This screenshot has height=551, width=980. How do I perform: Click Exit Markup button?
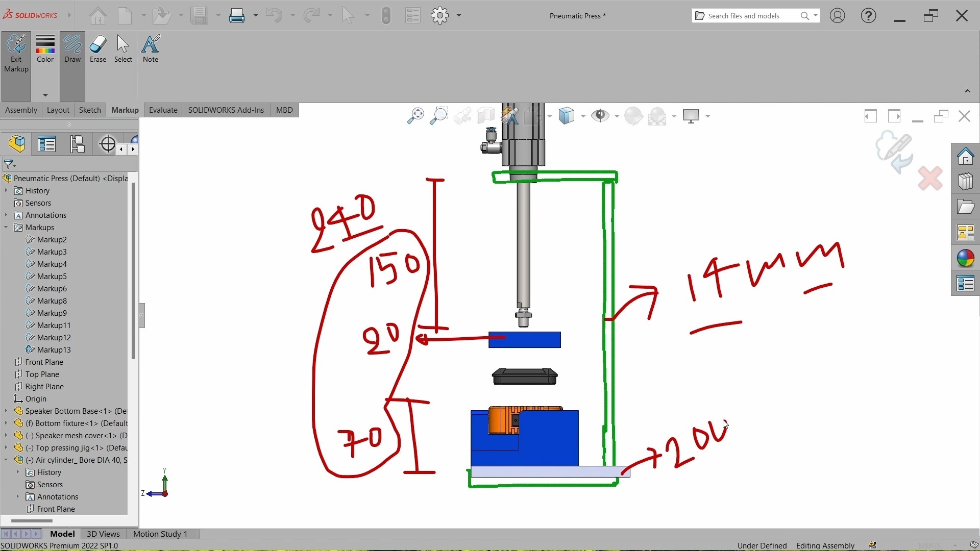[16, 66]
